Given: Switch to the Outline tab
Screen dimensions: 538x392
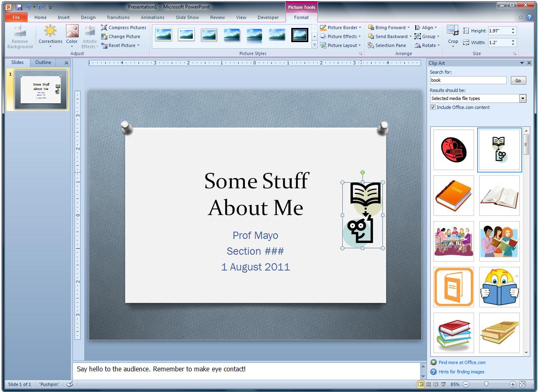Looking at the screenshot, I should [43, 62].
